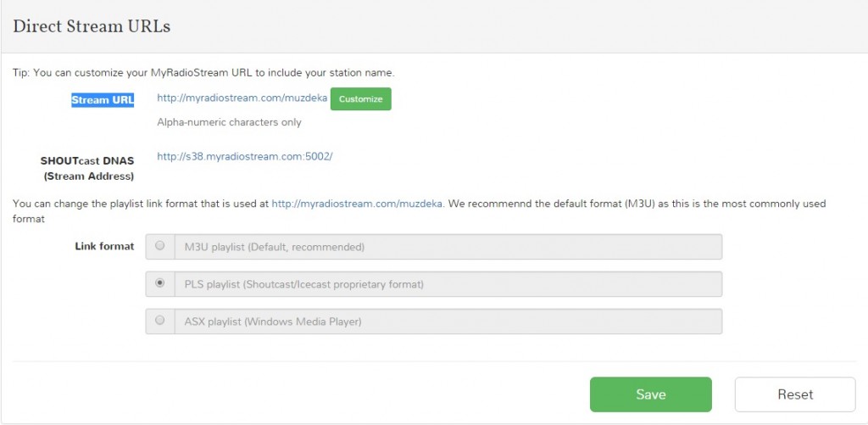
Task: Select the PLS playlist radio button
Action: click(x=160, y=283)
